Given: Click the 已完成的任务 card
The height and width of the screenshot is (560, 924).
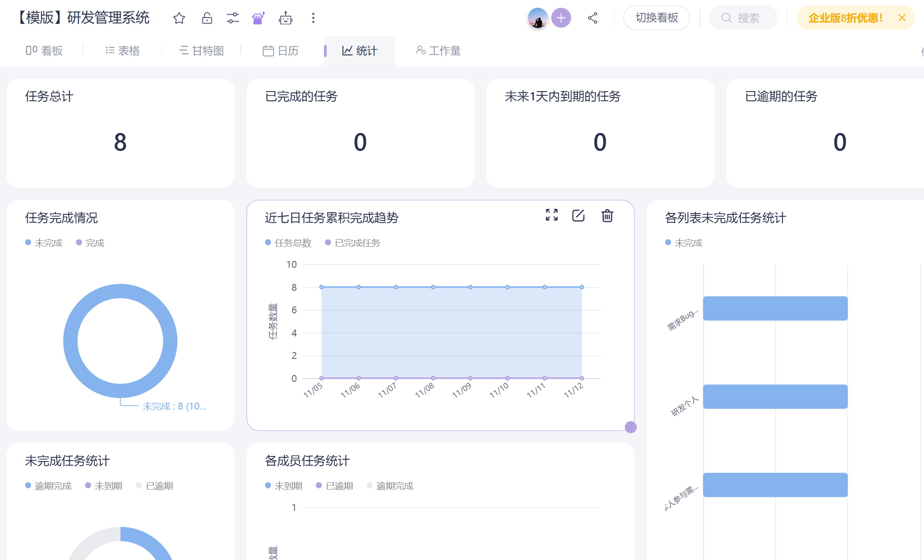Looking at the screenshot, I should [360, 133].
